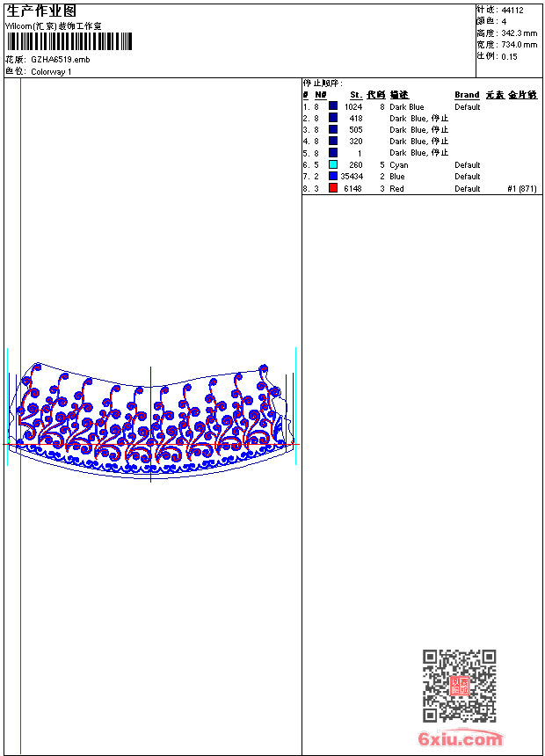The height and width of the screenshot is (756, 545).
Task: Click stitch count '260'
Action: click(x=356, y=165)
